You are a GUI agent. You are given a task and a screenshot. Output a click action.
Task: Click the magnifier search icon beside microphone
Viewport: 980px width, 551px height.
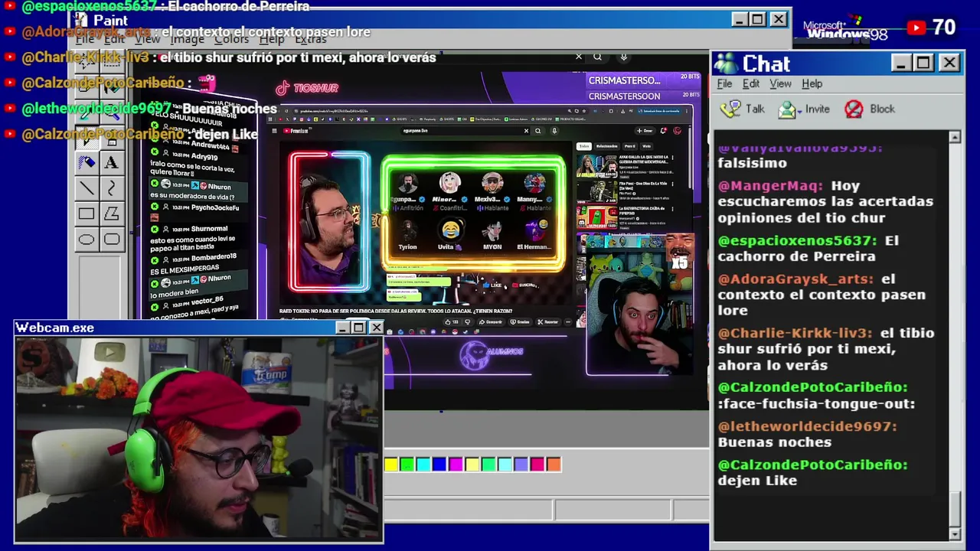coord(597,57)
